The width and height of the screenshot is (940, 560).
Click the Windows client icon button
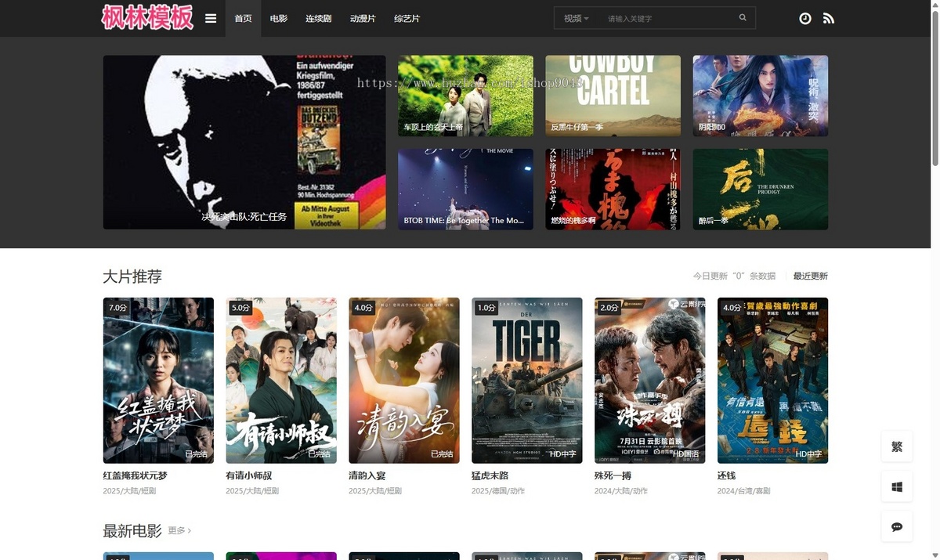[x=897, y=486]
